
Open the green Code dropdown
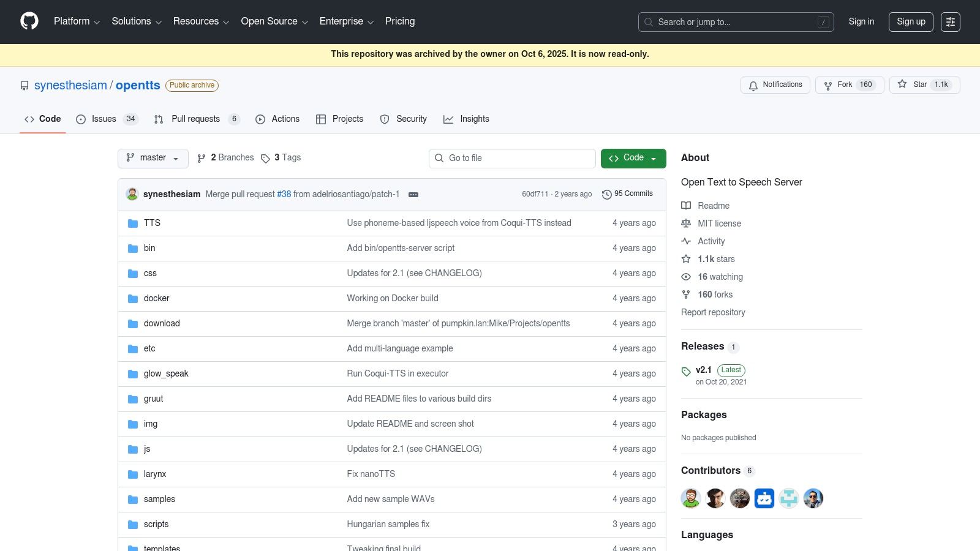point(633,158)
